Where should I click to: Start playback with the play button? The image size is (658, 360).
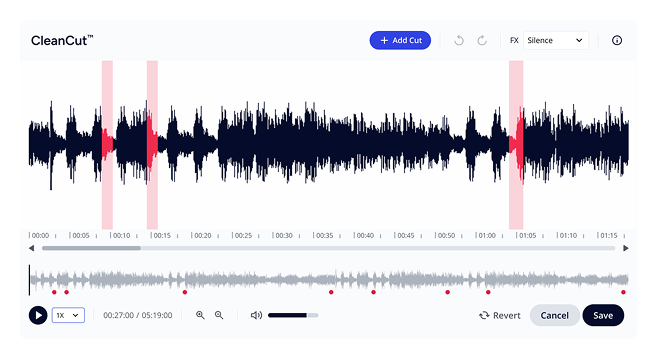[x=38, y=315]
